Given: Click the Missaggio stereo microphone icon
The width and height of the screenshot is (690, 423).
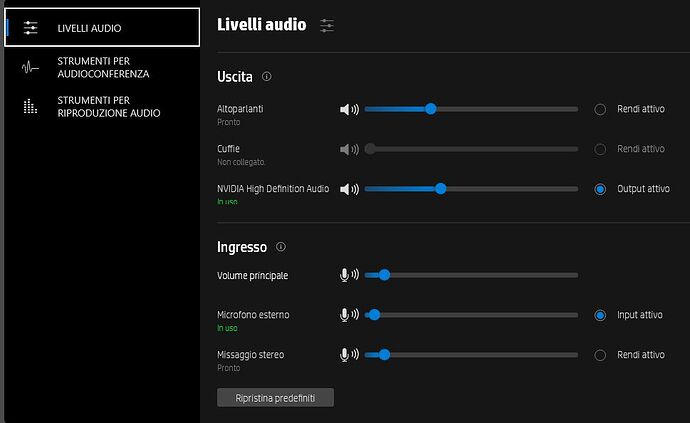Looking at the screenshot, I should coord(348,355).
